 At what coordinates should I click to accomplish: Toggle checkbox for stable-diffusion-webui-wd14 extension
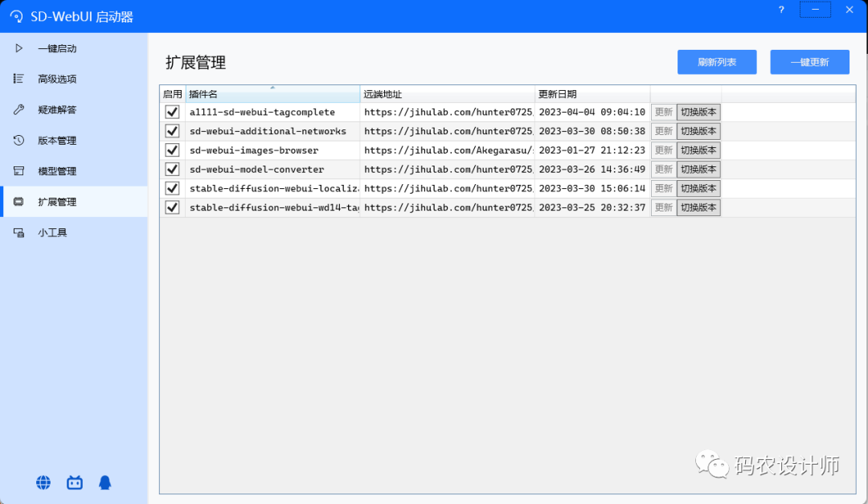tap(172, 207)
